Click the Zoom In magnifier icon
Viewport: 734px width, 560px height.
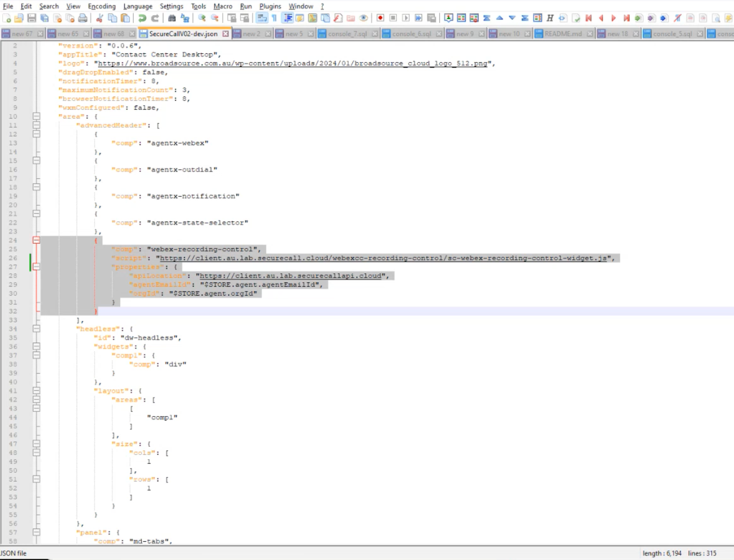coord(202,18)
